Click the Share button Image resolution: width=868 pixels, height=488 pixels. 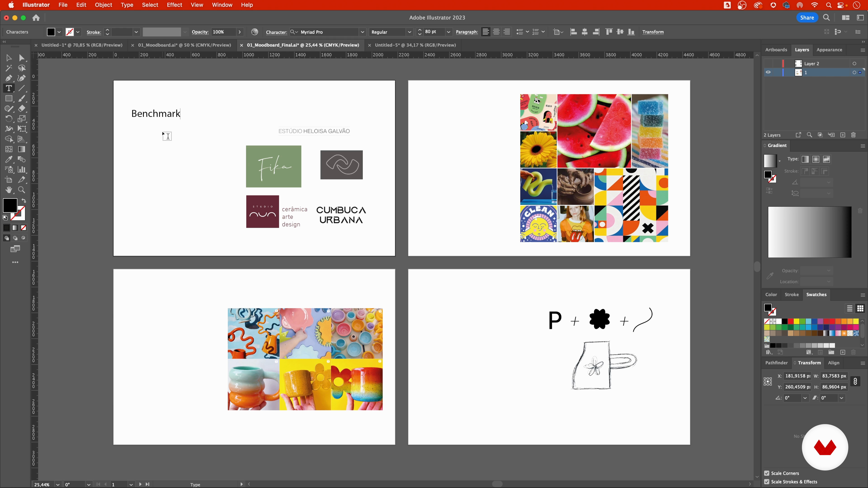[807, 18]
